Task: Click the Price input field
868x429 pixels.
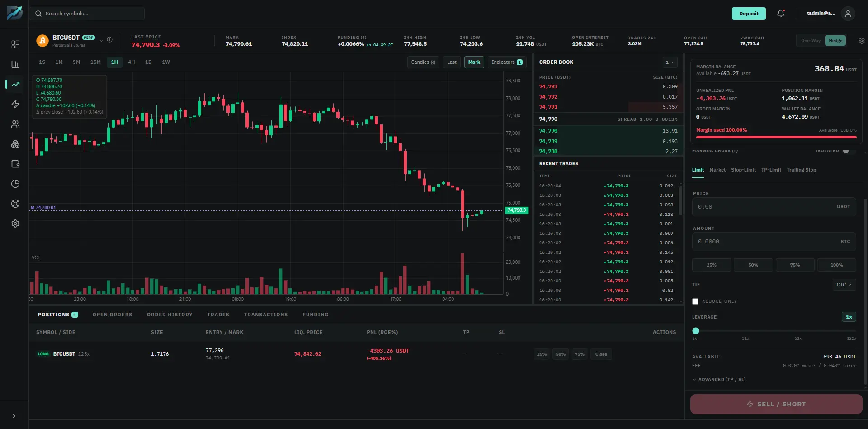Action: coord(774,207)
